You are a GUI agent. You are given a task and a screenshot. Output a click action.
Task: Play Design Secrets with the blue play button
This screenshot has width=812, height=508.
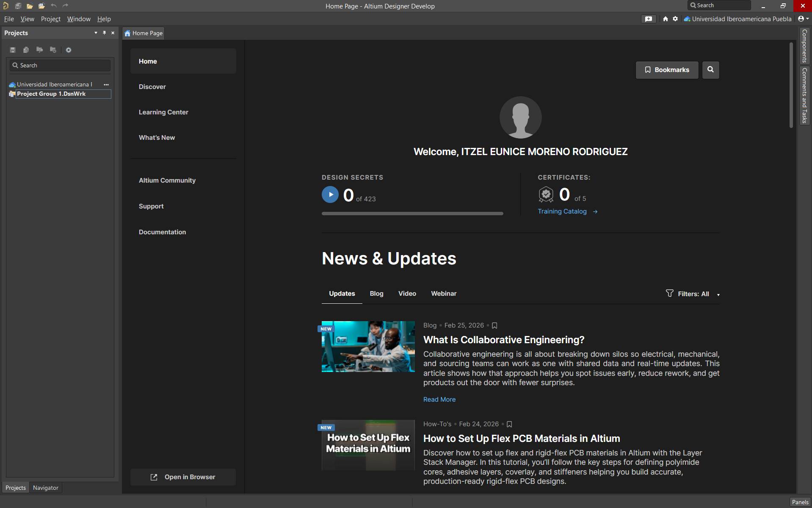[330, 195]
